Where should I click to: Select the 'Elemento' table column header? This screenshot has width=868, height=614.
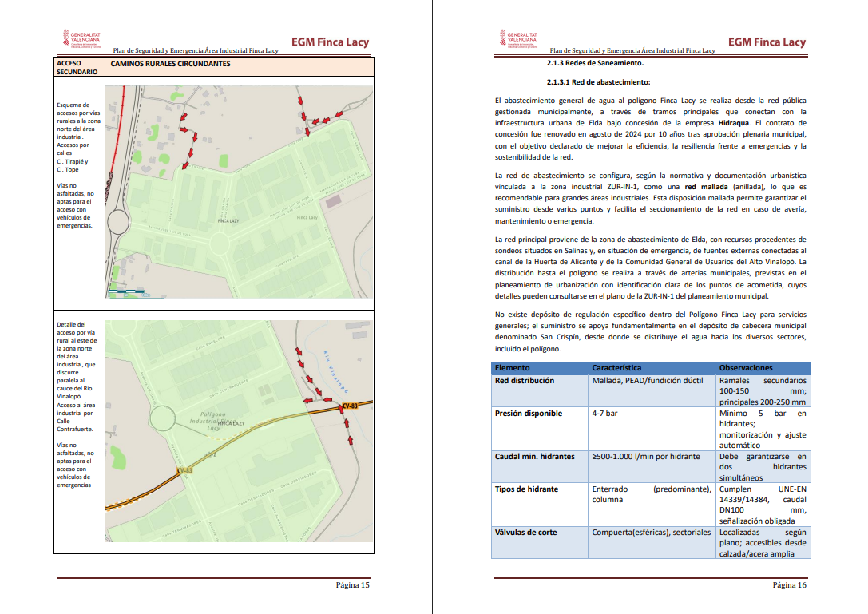(x=512, y=368)
